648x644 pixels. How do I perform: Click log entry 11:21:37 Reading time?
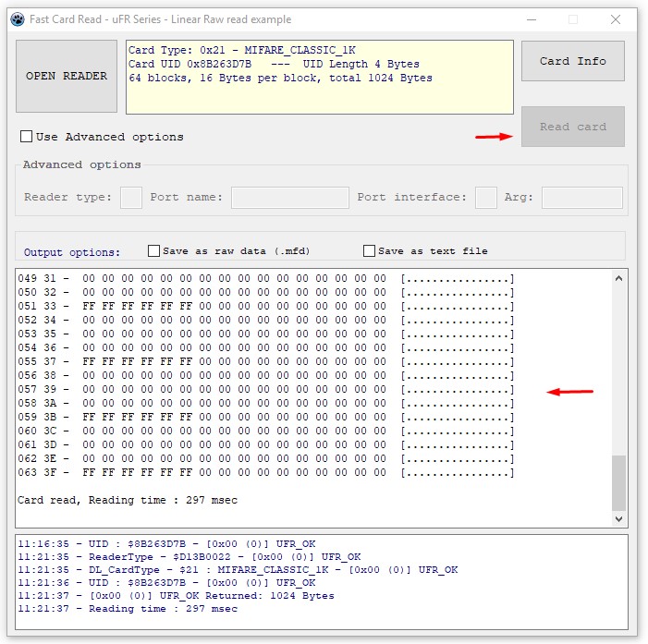tap(128, 609)
